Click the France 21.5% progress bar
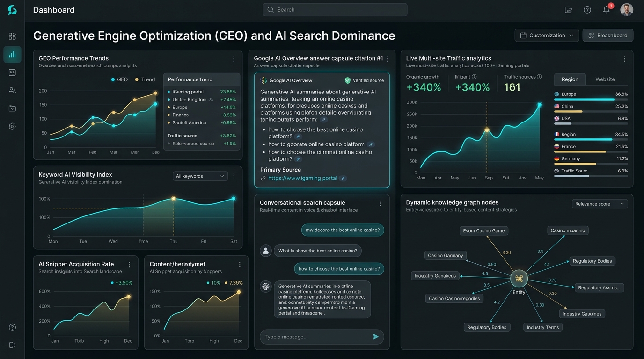 pyautogui.click(x=591, y=152)
